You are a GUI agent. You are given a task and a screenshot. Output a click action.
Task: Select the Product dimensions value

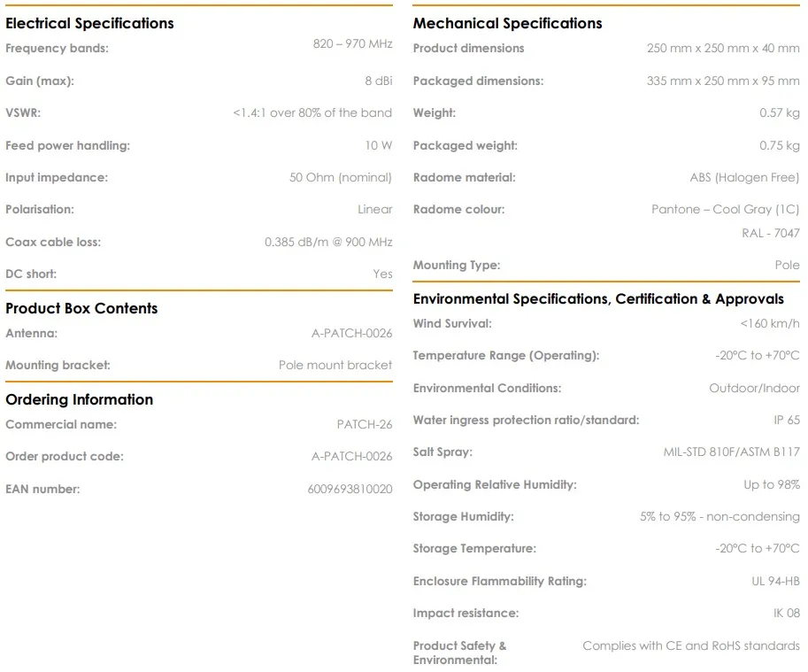[723, 49]
